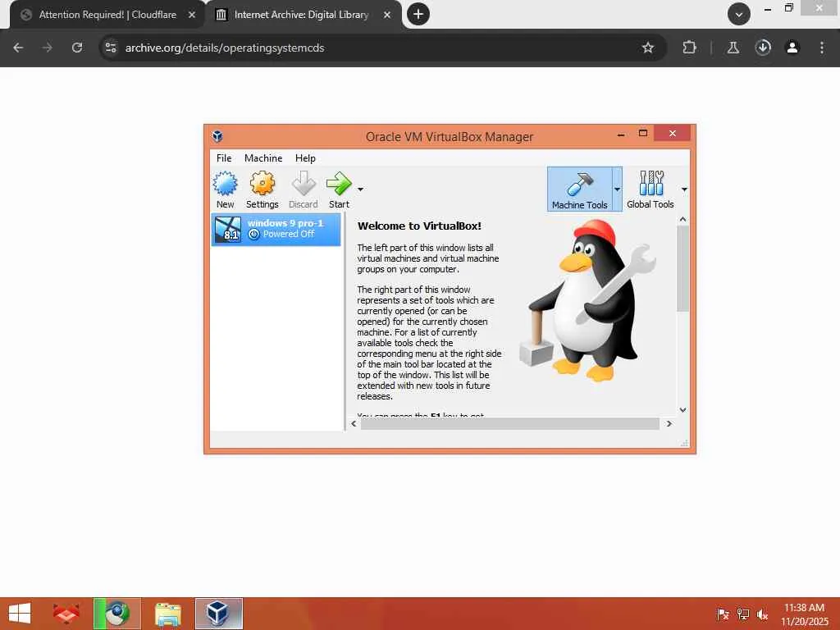The width and height of the screenshot is (840, 630).
Task: Open the browser three-dot menu
Action: click(822, 48)
